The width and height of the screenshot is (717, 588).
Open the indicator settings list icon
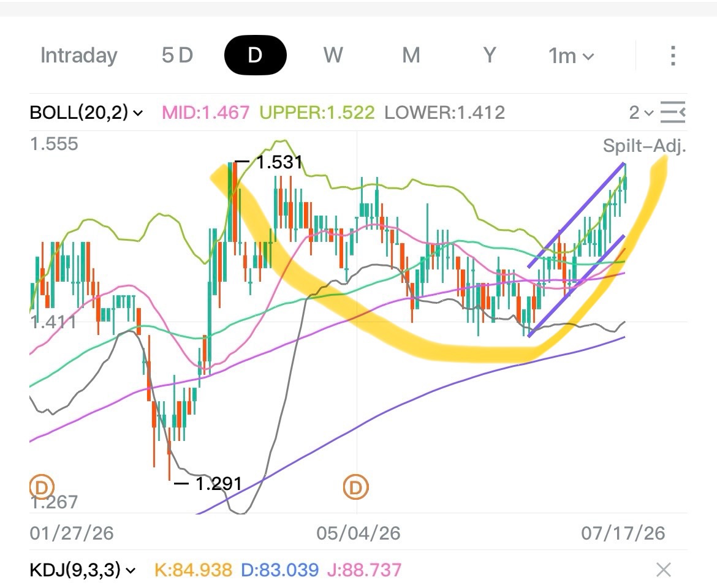click(x=673, y=112)
